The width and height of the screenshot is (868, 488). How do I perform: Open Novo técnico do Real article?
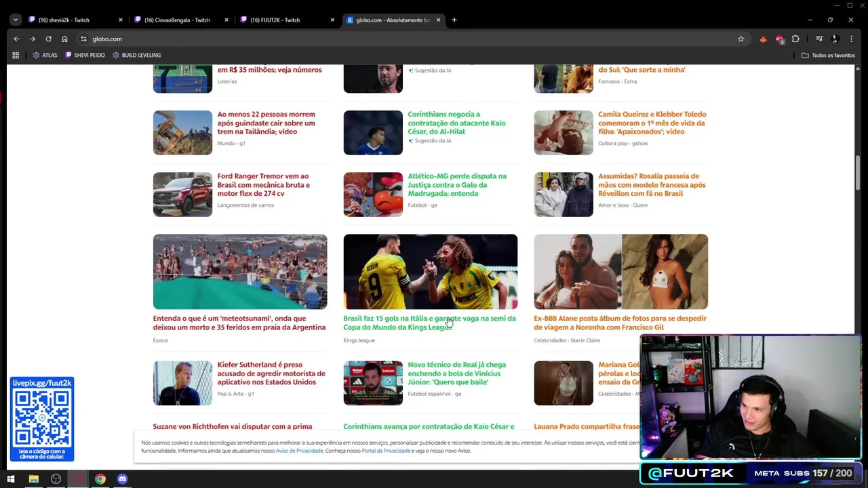click(456, 373)
